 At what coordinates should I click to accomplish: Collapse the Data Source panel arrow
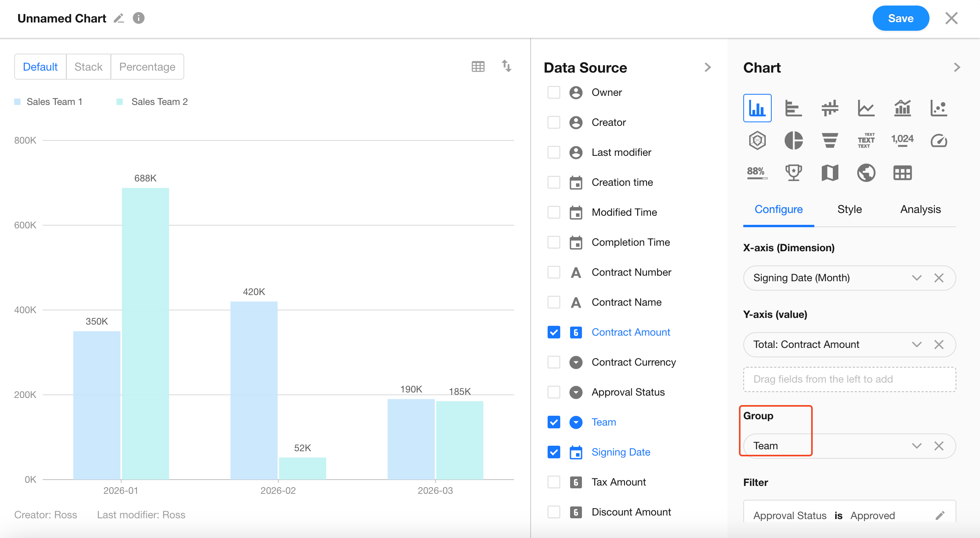tap(708, 67)
